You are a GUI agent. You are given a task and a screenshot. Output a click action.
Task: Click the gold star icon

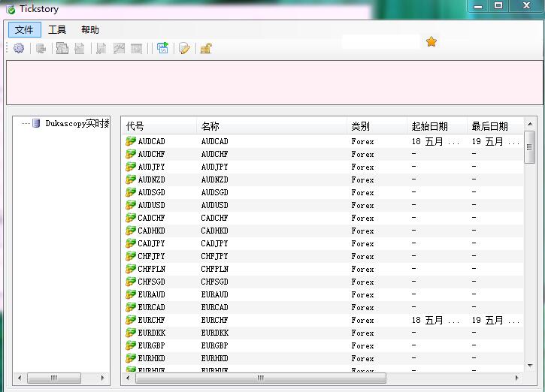click(x=431, y=41)
